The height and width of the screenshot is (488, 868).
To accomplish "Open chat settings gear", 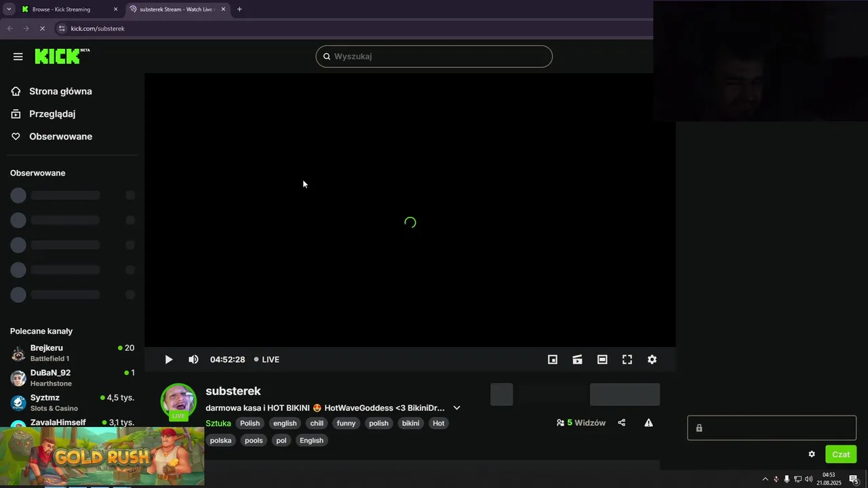I will [x=812, y=454].
